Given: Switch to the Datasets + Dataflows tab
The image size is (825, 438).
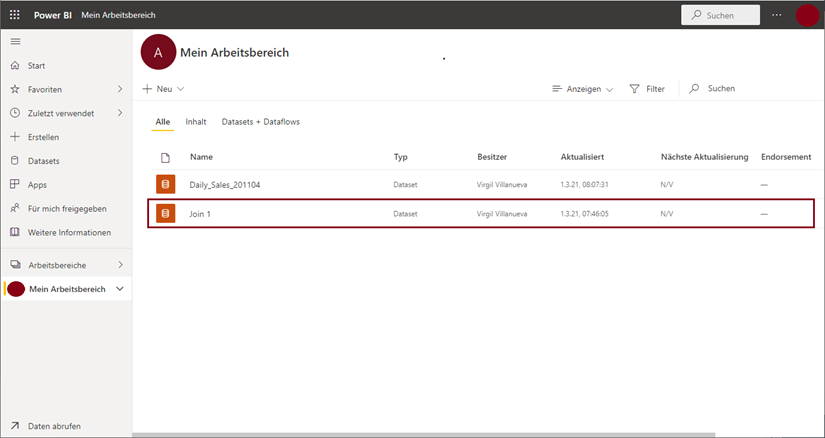Looking at the screenshot, I should pos(260,122).
